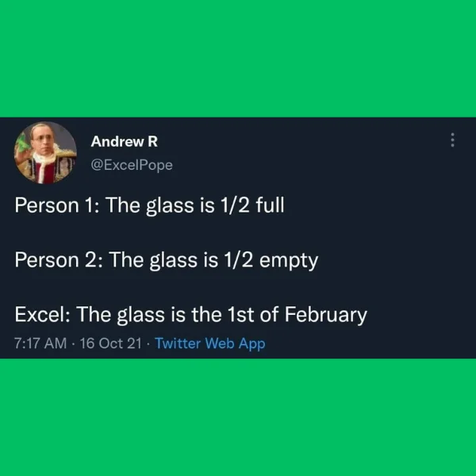Select the Excel 1st of February line
This screenshot has width=476, height=476.
tap(190, 314)
